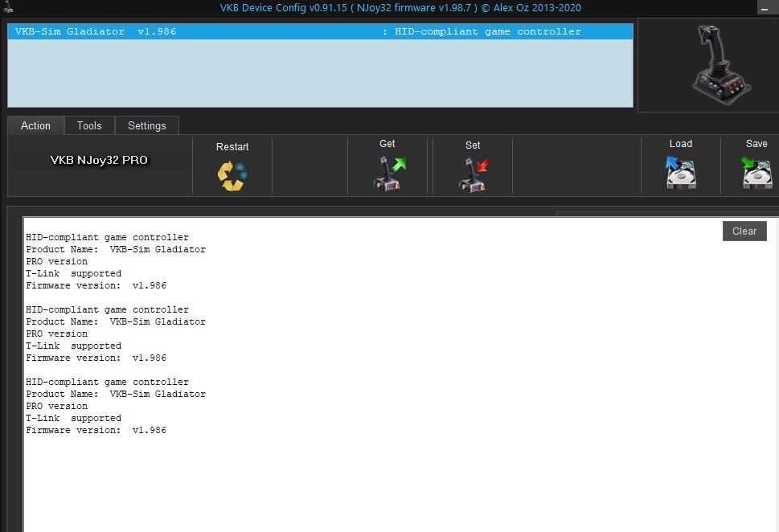The width and height of the screenshot is (779, 532).
Task: Click the Load label text
Action: 681,144
